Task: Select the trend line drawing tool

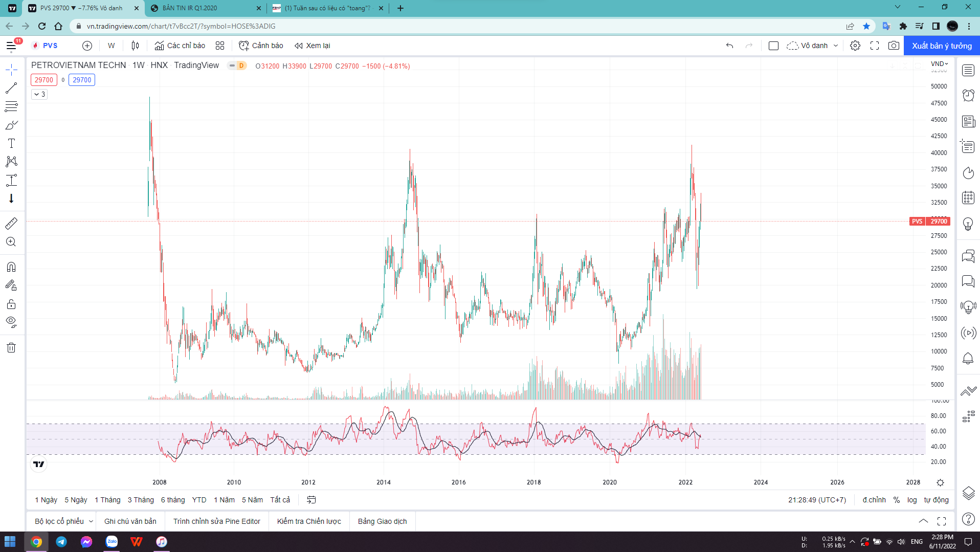Action: coord(11,88)
